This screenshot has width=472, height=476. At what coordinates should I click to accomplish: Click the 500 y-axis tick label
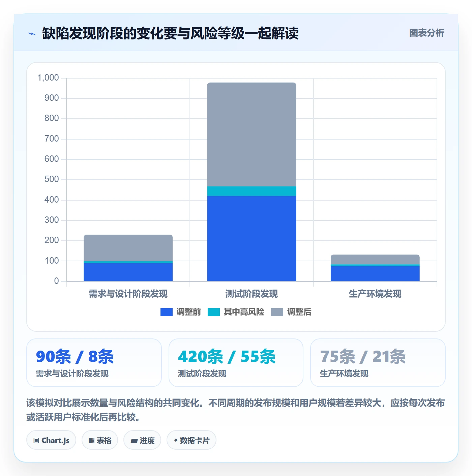pos(52,179)
